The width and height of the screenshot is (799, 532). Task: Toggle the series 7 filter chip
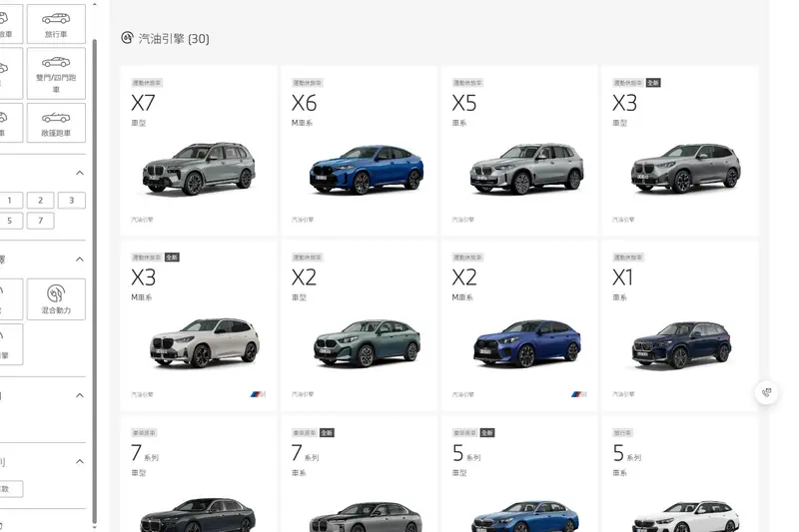point(40,221)
